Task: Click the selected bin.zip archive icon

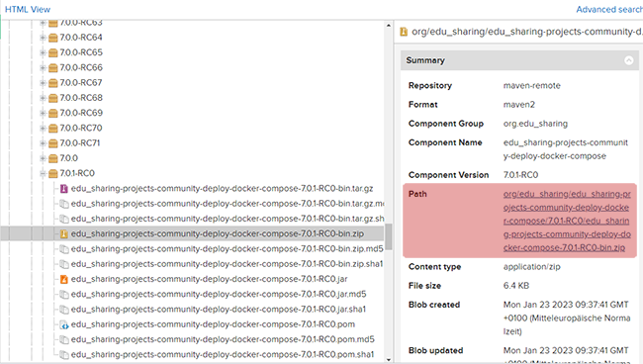Action: click(x=63, y=234)
